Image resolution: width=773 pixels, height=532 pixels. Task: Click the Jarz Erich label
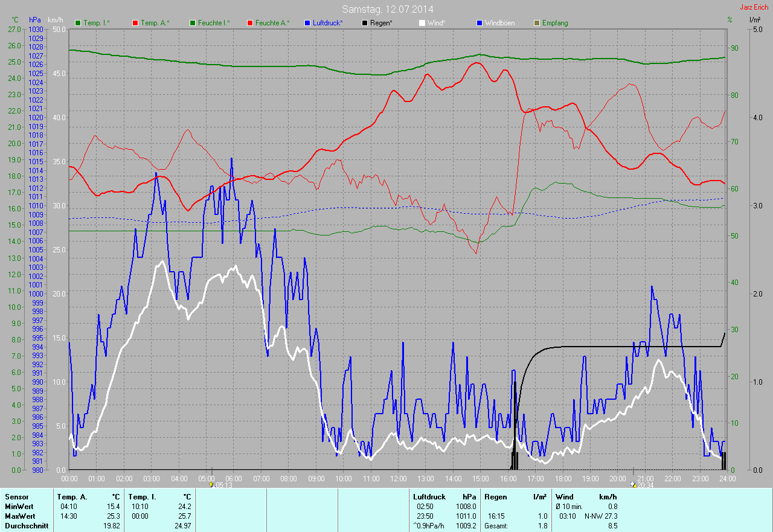click(755, 7)
